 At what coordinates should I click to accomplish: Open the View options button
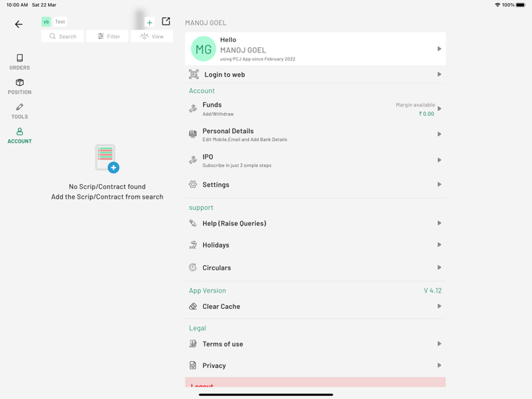tap(151, 36)
